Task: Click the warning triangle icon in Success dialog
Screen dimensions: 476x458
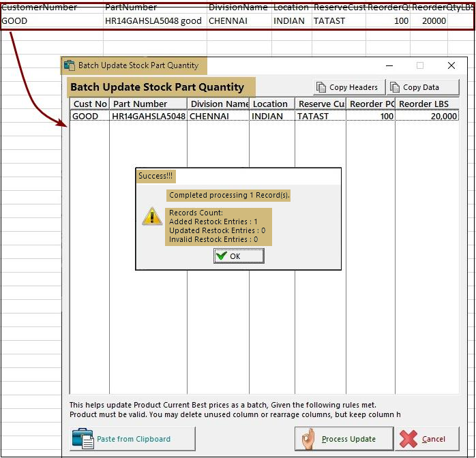Action: point(152,217)
